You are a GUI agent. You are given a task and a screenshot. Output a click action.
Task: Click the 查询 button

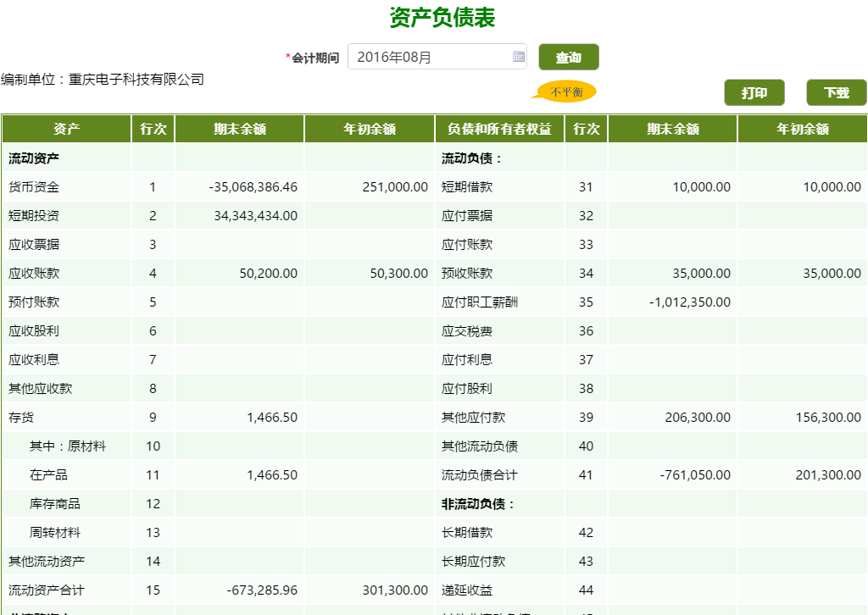pos(569,57)
